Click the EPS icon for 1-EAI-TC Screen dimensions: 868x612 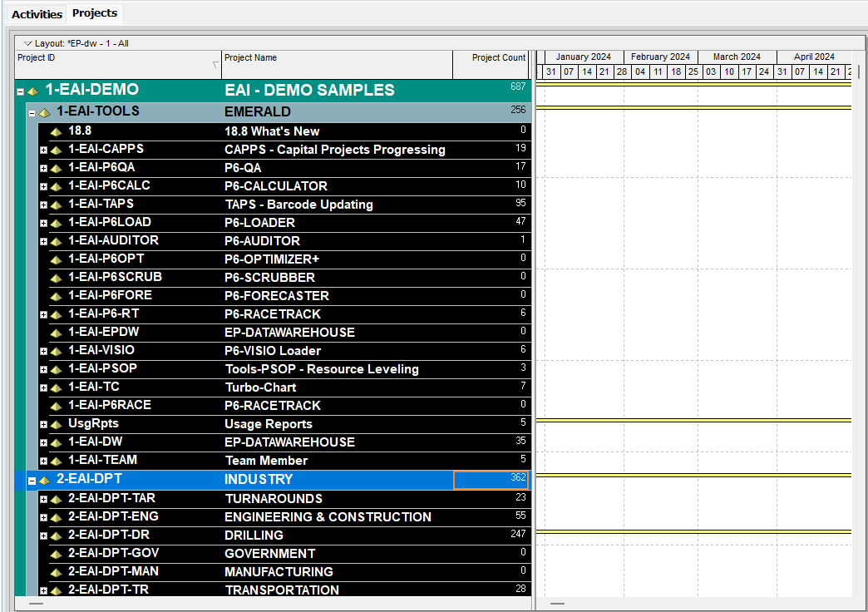click(x=56, y=387)
